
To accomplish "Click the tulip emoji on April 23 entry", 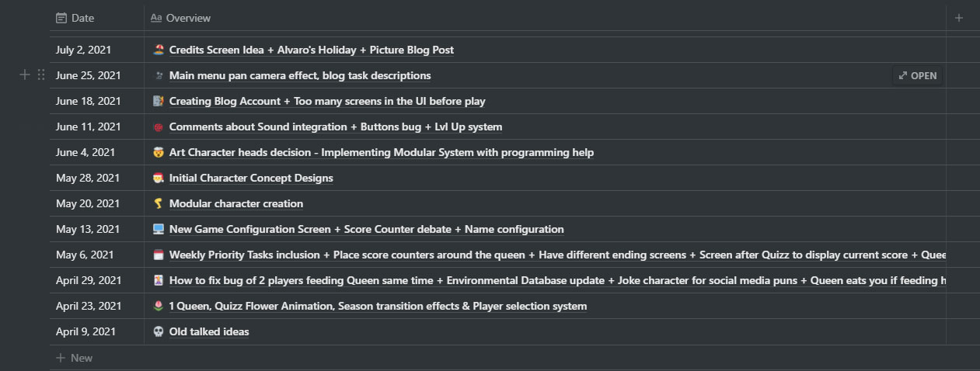I will coord(159,306).
